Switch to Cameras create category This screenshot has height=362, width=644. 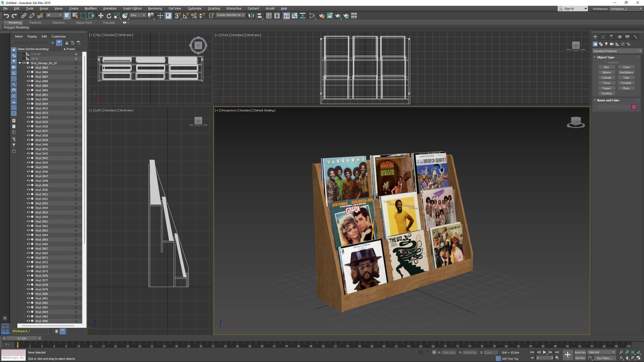(612, 44)
